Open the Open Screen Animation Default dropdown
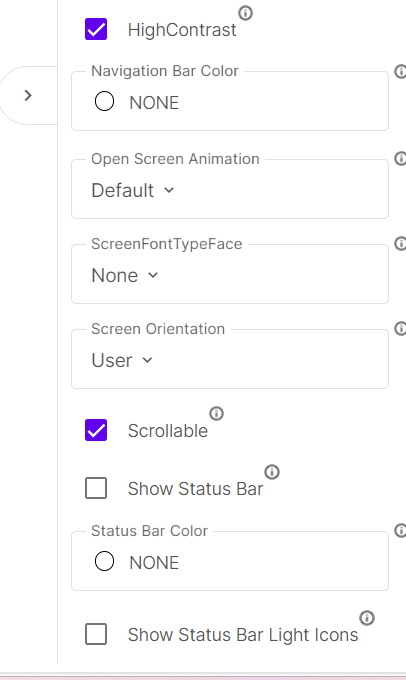The height and width of the screenshot is (680, 406). (x=133, y=190)
